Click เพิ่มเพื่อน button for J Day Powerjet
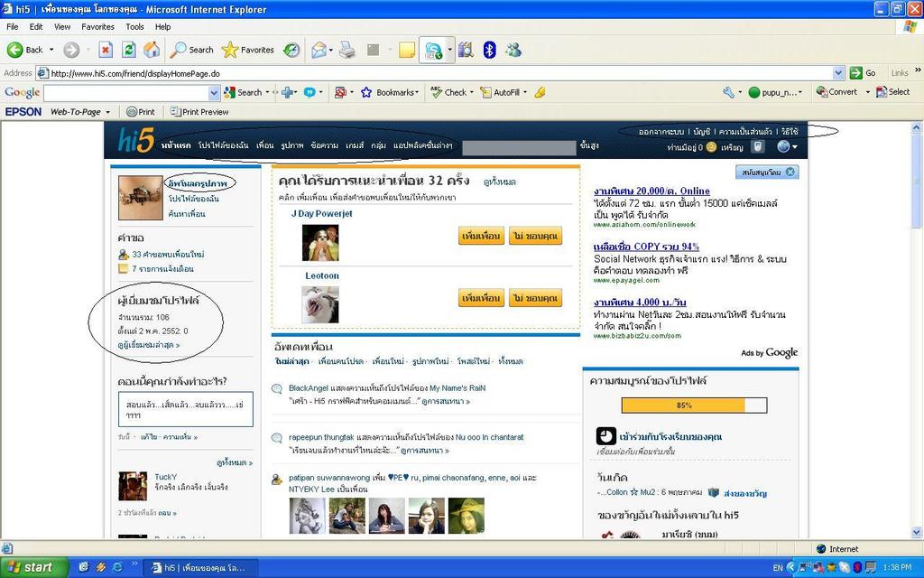Image resolution: width=924 pixels, height=578 pixels. pos(481,236)
